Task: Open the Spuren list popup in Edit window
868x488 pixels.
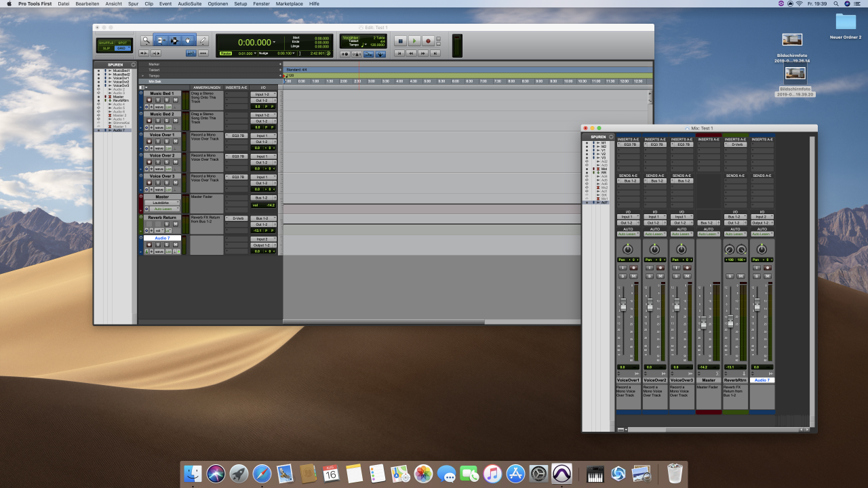Action: [x=134, y=64]
